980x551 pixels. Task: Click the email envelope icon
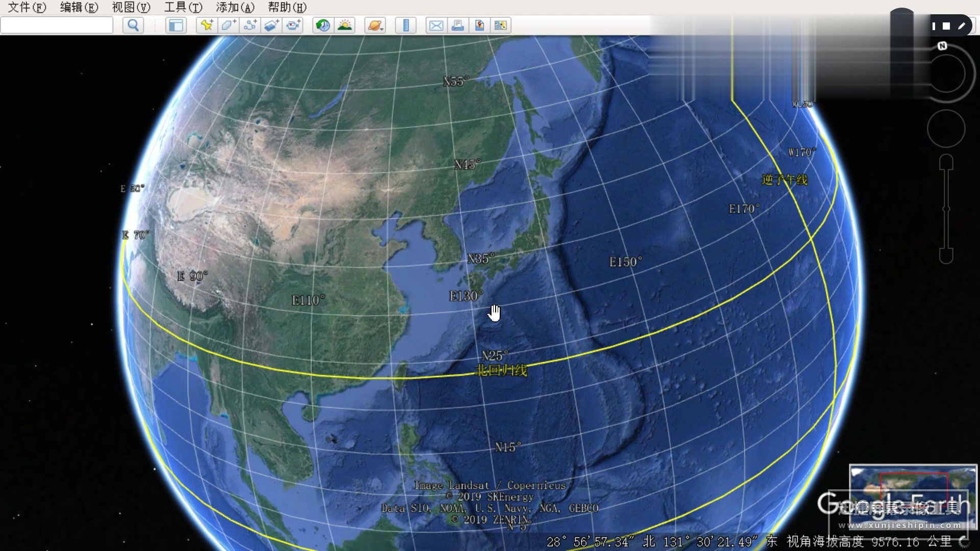(x=436, y=25)
